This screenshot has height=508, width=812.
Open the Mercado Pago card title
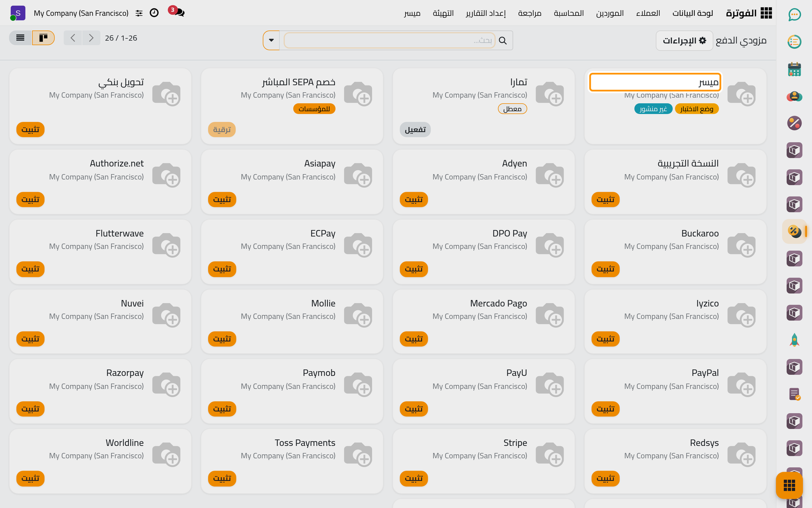(x=498, y=303)
